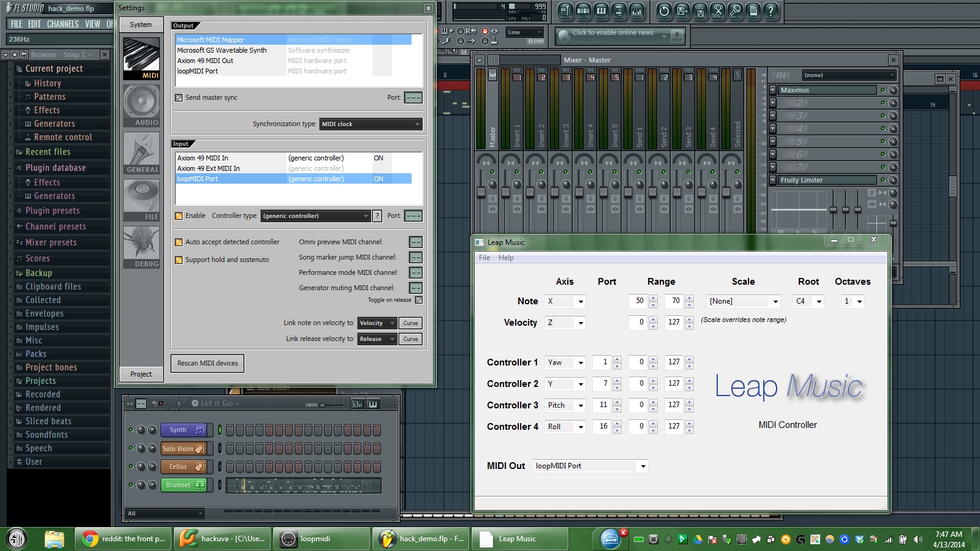Viewport: 980px width, 551px height.
Task: Select the Synth channel button
Action: [184, 430]
